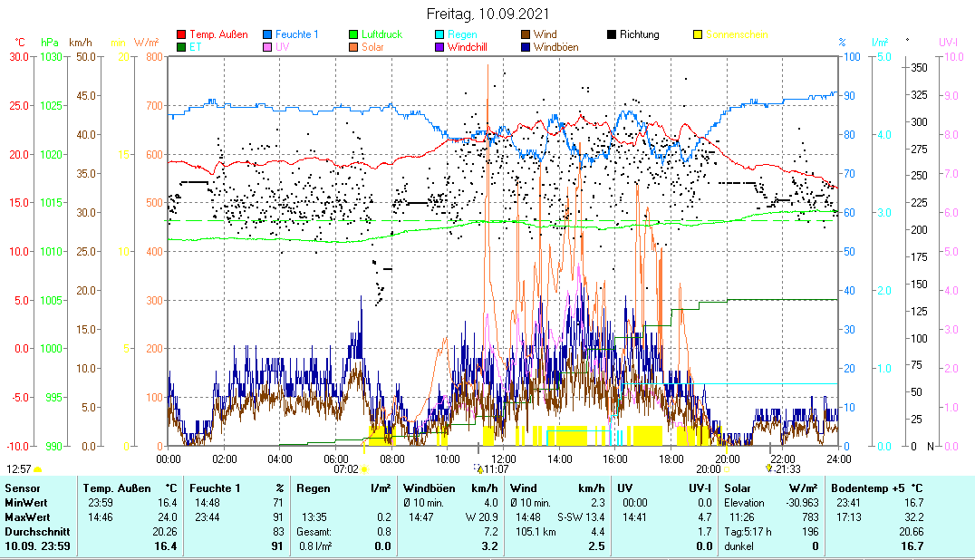Click the purple Windchill legend square

point(439,46)
